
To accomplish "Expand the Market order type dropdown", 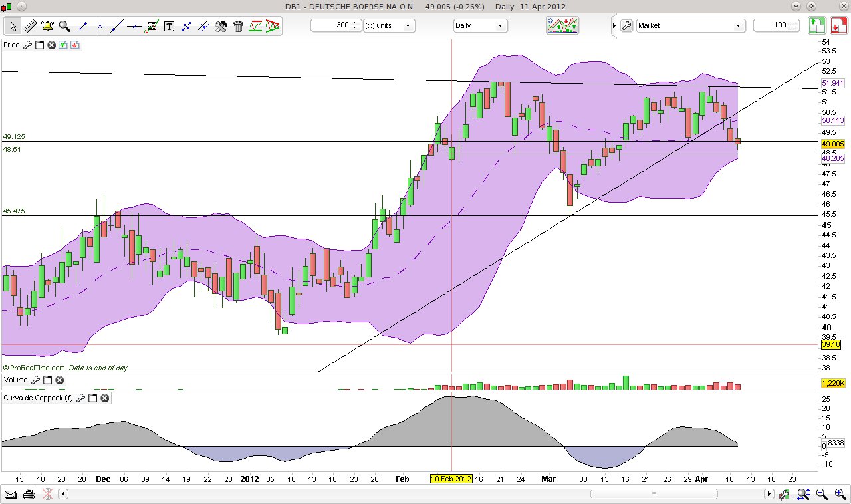I will (x=738, y=25).
